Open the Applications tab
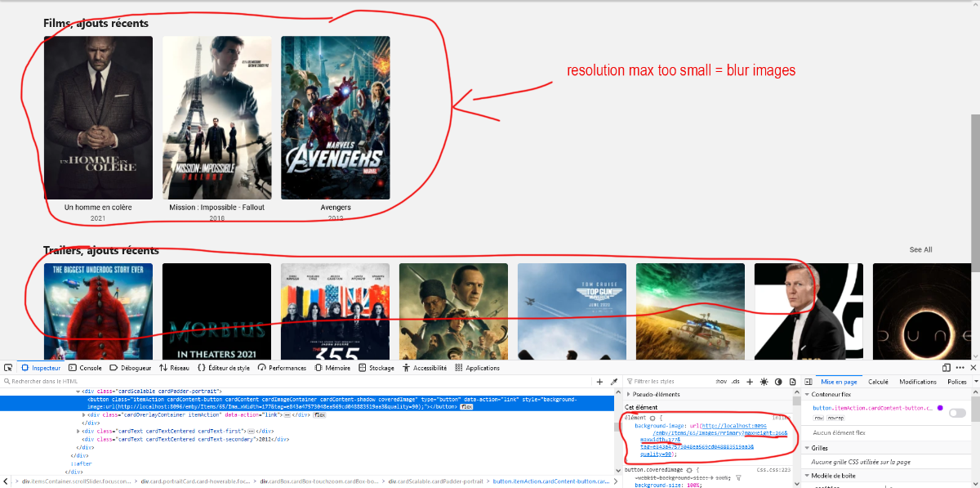 477,368
